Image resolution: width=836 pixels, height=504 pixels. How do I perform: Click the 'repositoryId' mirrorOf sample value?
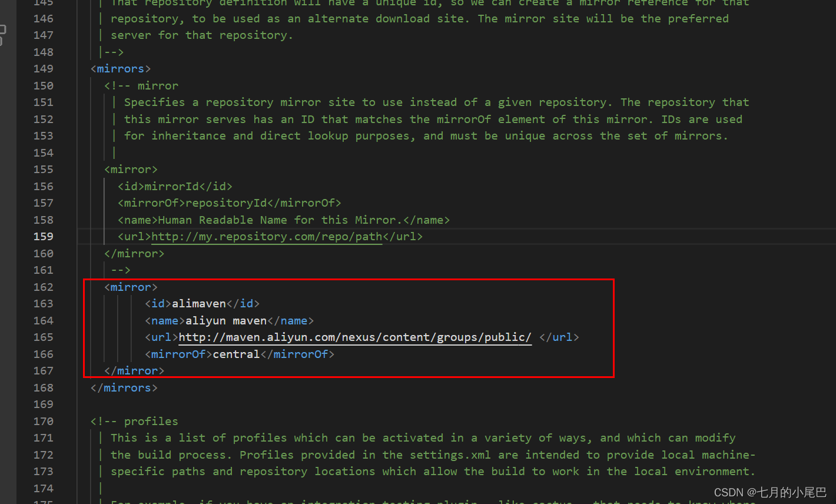point(226,203)
